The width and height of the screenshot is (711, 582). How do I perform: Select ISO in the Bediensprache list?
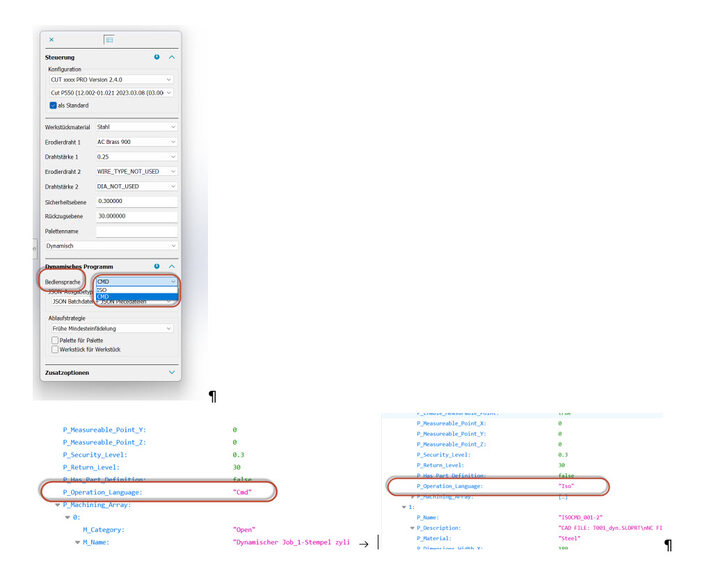click(x=103, y=290)
